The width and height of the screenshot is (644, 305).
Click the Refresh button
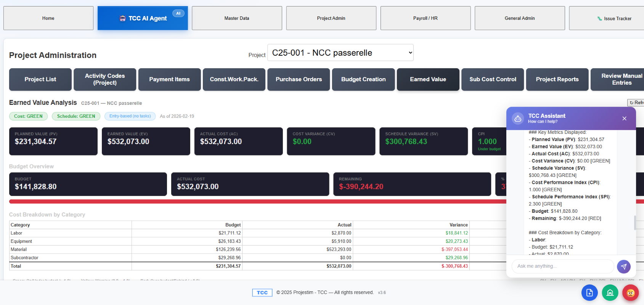click(x=636, y=103)
